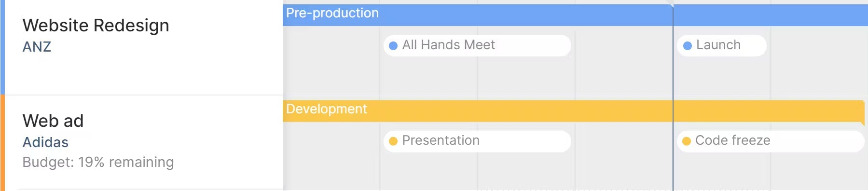This screenshot has height=191, width=868.
Task: Click the yellow dot on Presentation milestone
Action: click(x=393, y=141)
